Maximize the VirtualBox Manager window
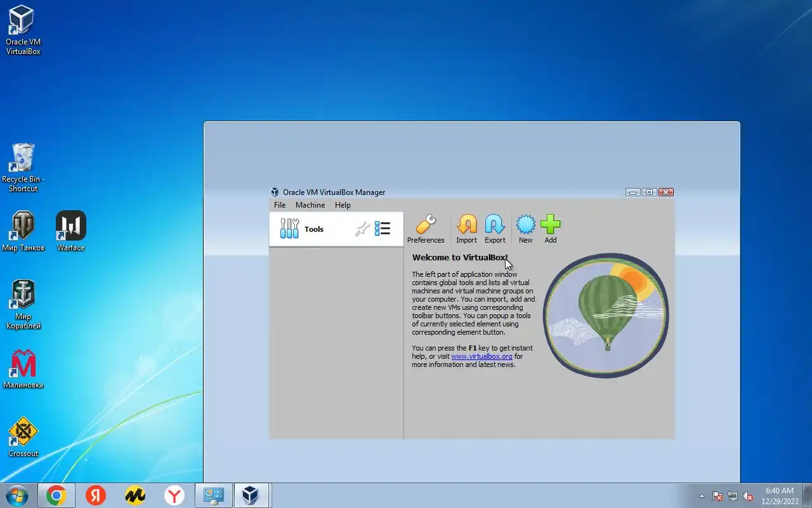812x508 pixels. pos(649,192)
